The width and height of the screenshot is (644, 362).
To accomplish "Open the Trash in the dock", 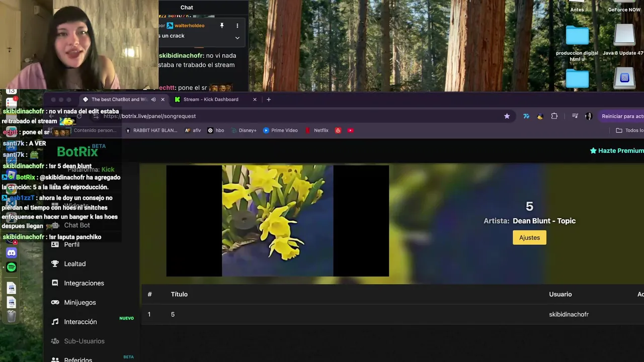I will [x=11, y=316].
